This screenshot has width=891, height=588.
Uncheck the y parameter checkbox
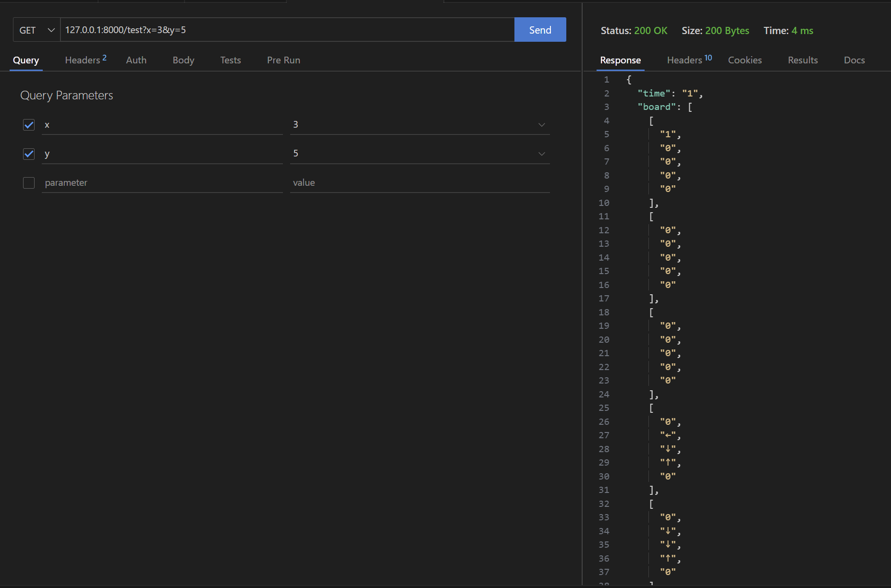pos(29,154)
